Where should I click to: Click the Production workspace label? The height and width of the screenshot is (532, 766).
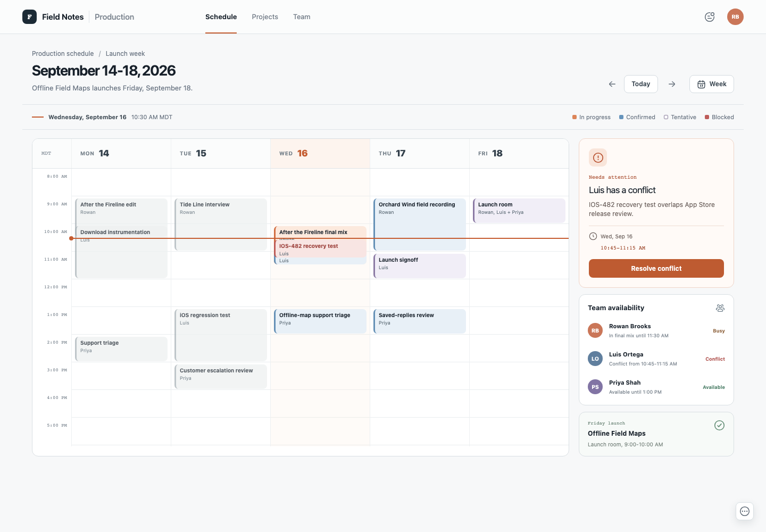pos(114,17)
